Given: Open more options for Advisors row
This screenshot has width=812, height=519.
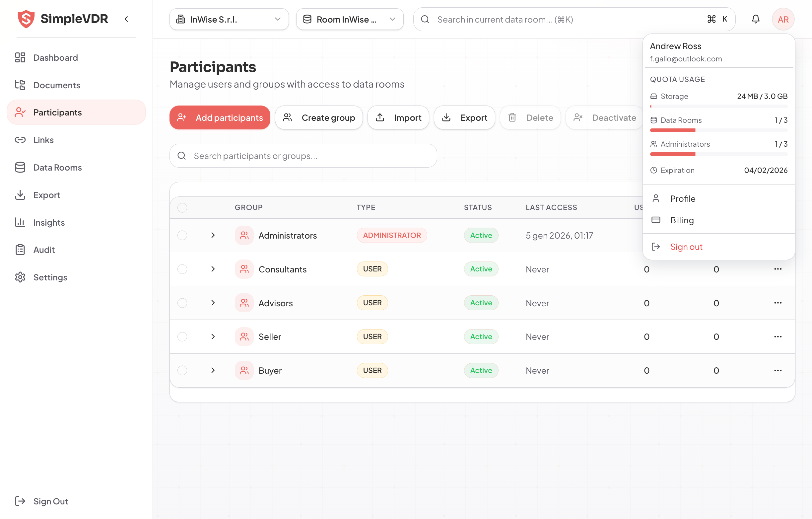Looking at the screenshot, I should click(778, 303).
